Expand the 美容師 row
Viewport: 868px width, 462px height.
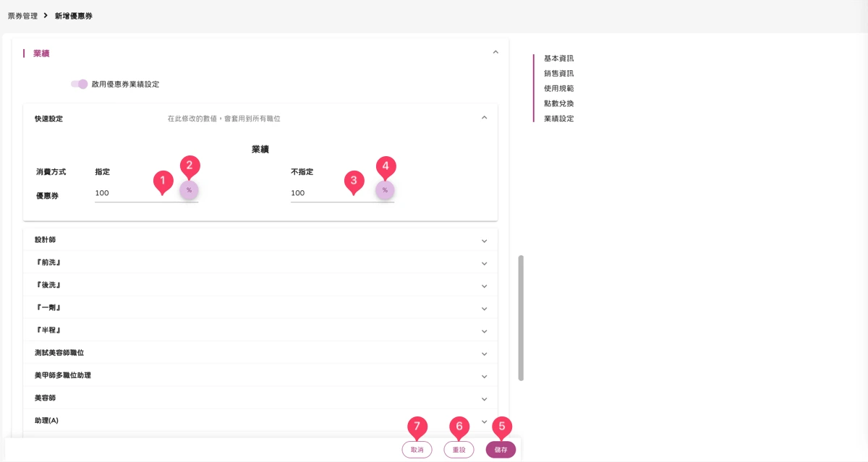(260, 398)
